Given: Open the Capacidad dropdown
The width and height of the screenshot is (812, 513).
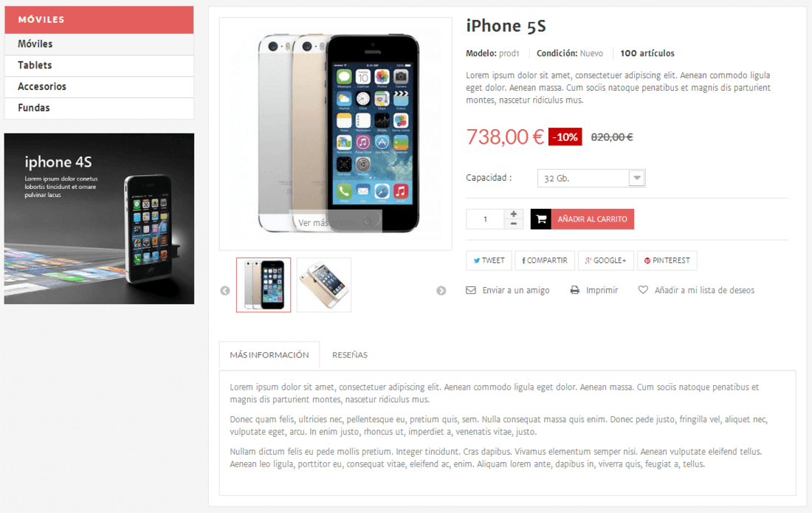Looking at the screenshot, I should [591, 178].
